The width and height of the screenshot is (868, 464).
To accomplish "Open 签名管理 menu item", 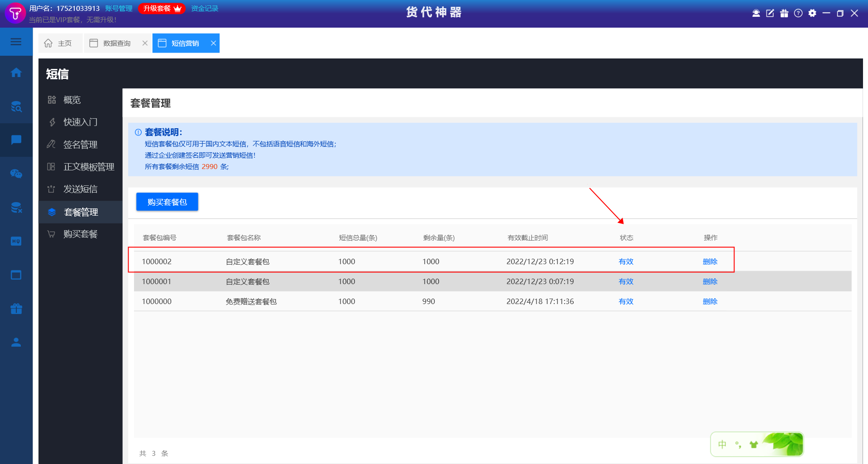I will click(x=80, y=145).
